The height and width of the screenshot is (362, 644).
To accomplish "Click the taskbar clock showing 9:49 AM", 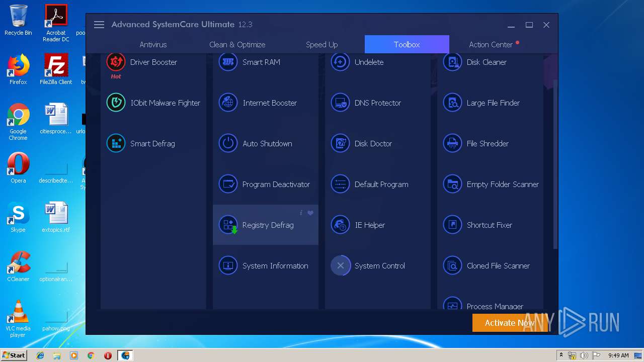I will pos(618,355).
